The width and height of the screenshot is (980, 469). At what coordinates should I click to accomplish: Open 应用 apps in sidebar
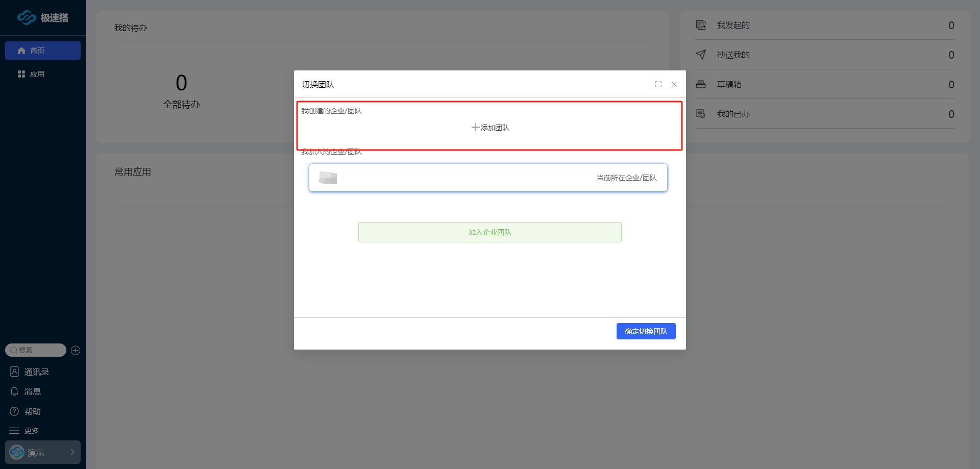pos(37,74)
